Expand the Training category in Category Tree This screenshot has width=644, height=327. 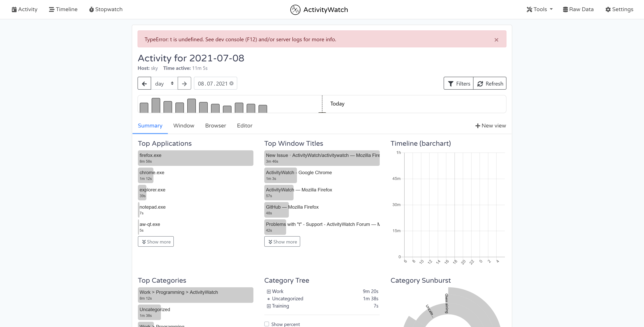[269, 306]
